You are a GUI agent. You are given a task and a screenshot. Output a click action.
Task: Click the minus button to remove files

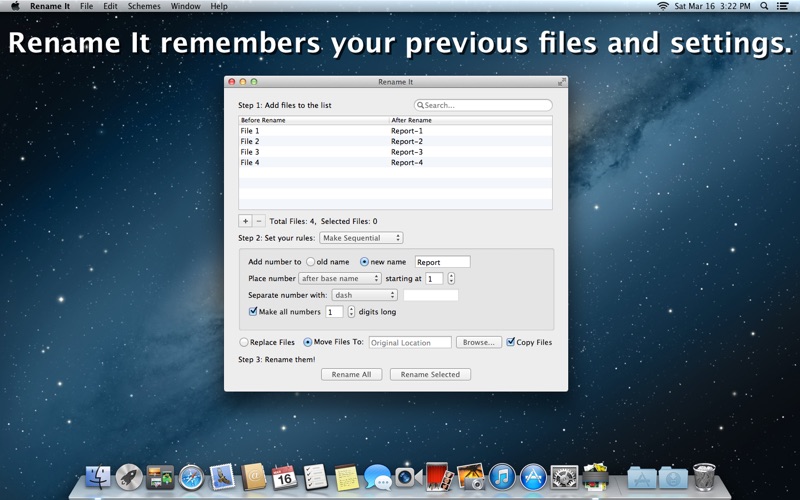pyautogui.click(x=259, y=221)
